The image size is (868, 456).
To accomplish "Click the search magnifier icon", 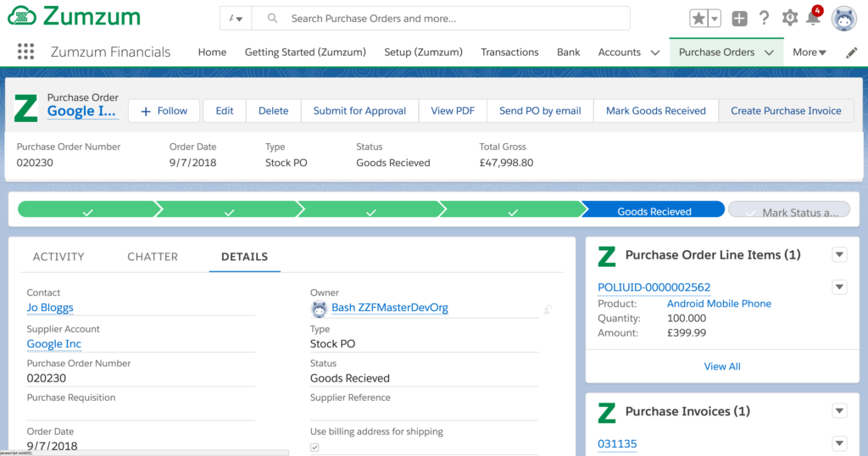I will click(272, 19).
